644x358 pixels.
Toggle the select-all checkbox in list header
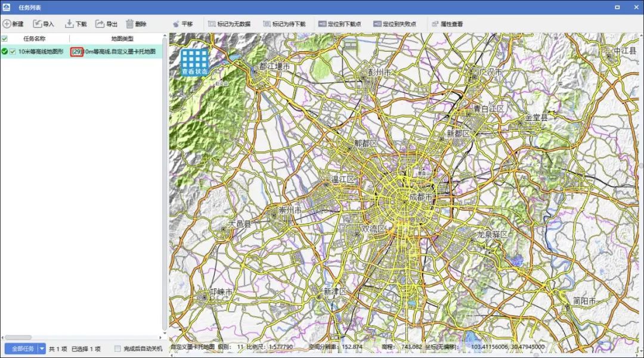click(5, 39)
